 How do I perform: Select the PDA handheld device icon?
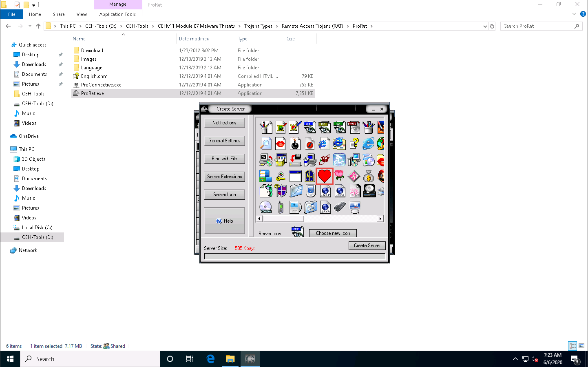310,191
